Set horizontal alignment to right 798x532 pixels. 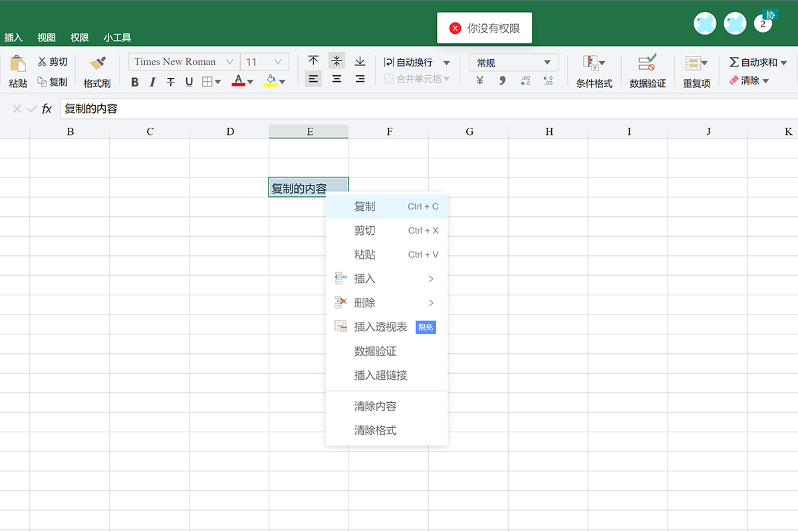coord(360,78)
